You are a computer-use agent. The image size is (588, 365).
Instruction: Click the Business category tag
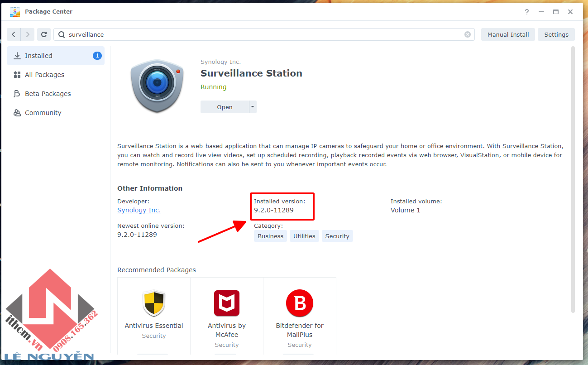point(270,236)
